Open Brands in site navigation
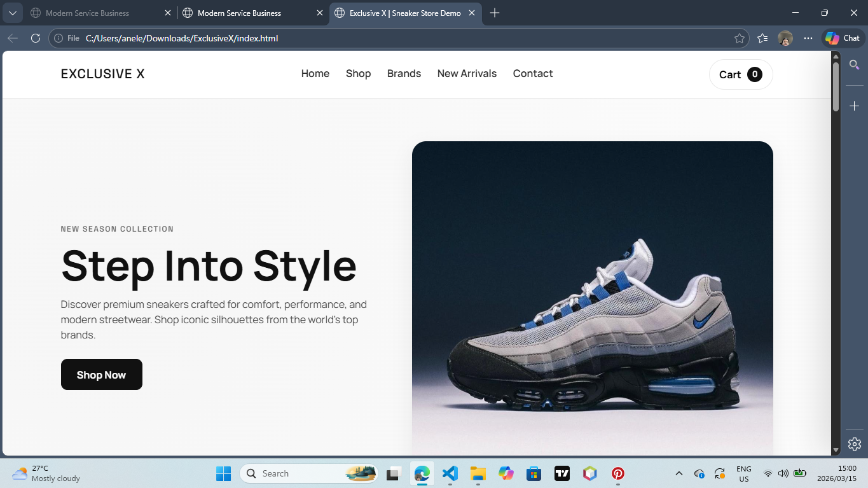Screen dimensions: 868x488 pyautogui.click(x=404, y=74)
